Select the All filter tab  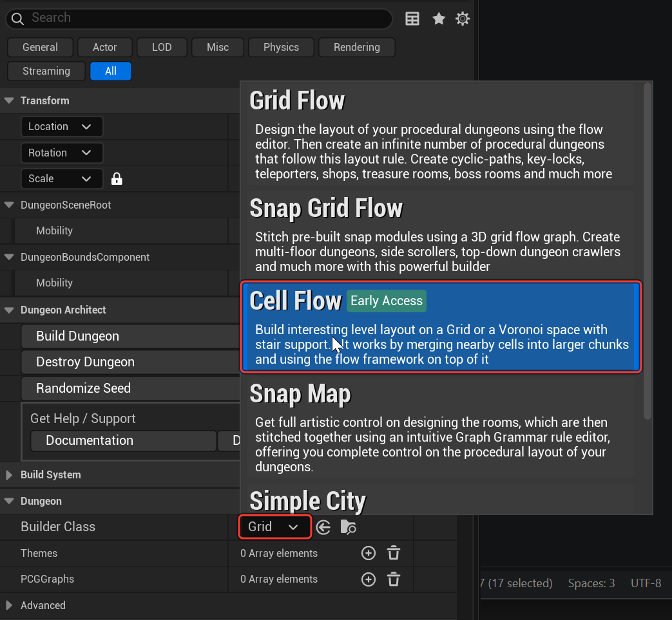coord(111,71)
